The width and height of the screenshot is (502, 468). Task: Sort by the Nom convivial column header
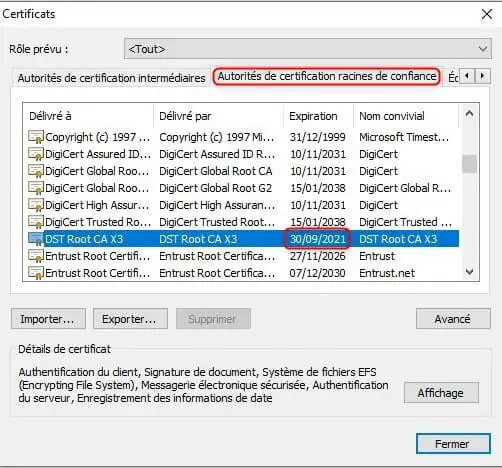(x=406, y=116)
